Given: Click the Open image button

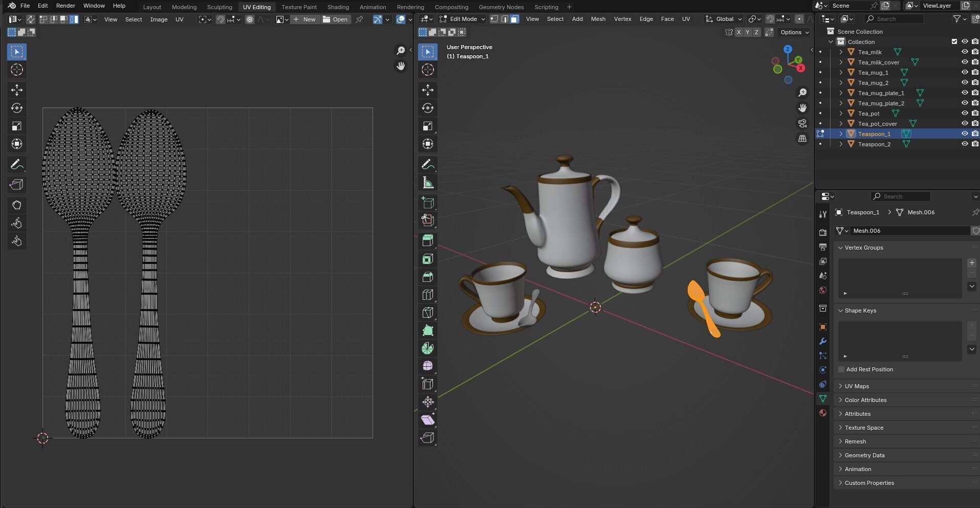Looking at the screenshot, I should pos(335,19).
